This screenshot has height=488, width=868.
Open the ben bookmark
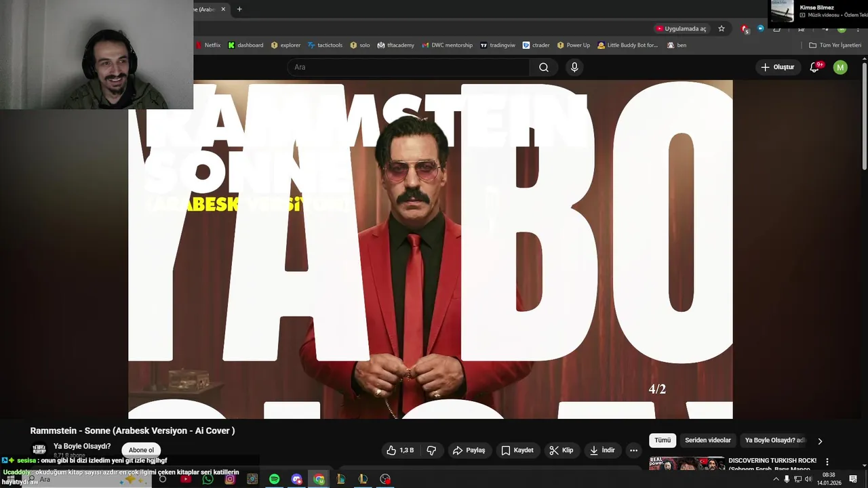click(x=677, y=45)
